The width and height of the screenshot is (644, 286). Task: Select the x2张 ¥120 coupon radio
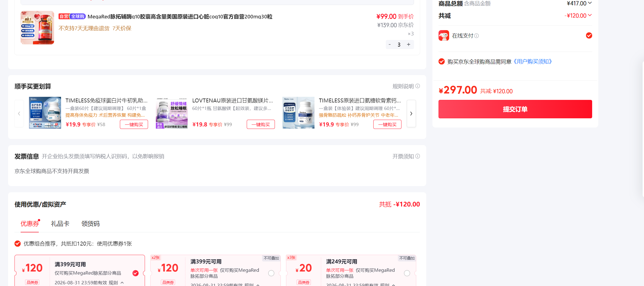tap(271, 273)
